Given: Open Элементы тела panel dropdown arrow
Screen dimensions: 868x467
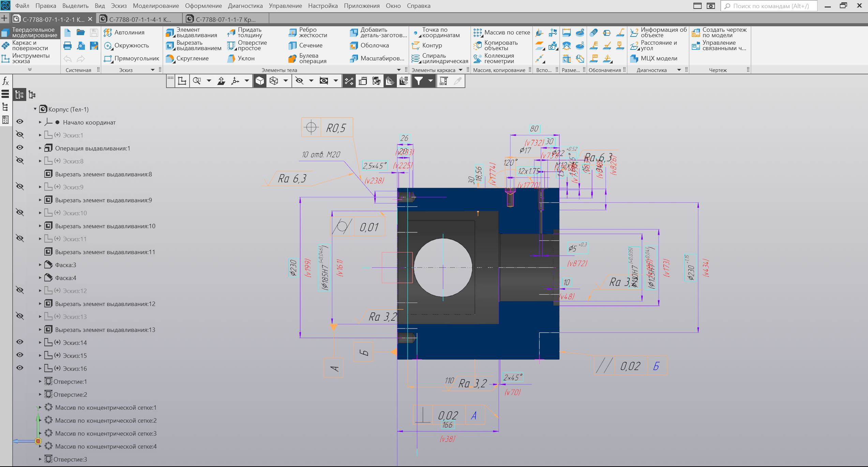Looking at the screenshot, I should click(x=399, y=70).
